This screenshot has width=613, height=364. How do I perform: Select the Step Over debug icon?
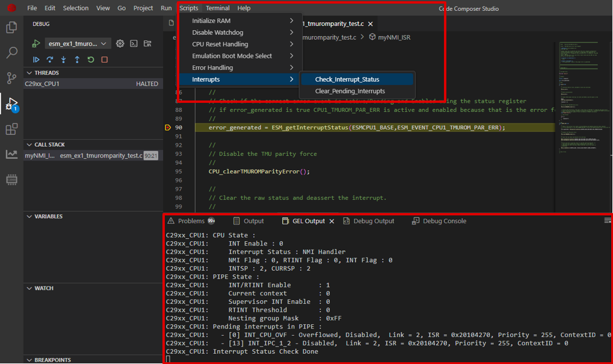51,59
